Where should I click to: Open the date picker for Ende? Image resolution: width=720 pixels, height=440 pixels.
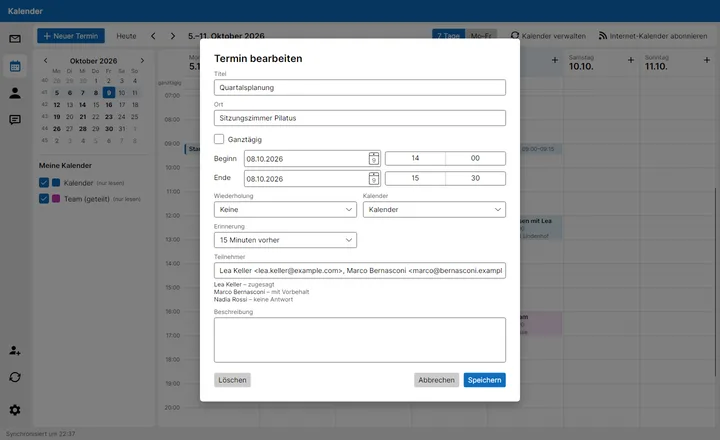[374, 178]
